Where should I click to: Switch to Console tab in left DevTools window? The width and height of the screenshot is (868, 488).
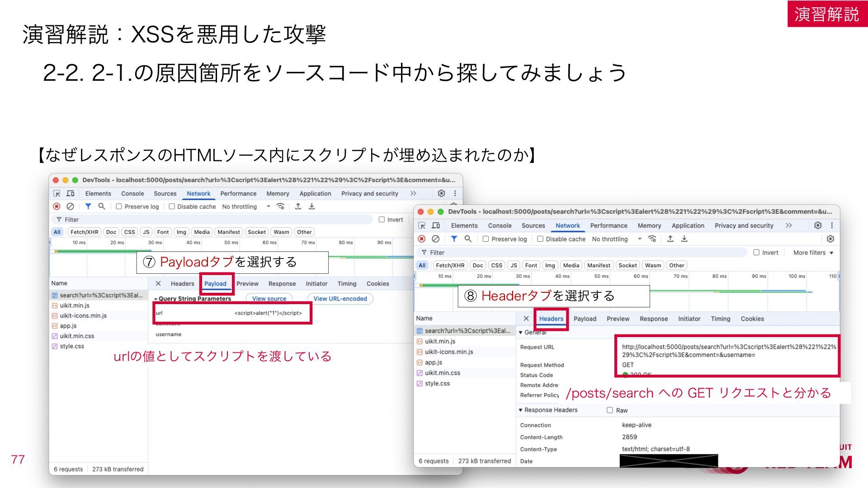132,193
